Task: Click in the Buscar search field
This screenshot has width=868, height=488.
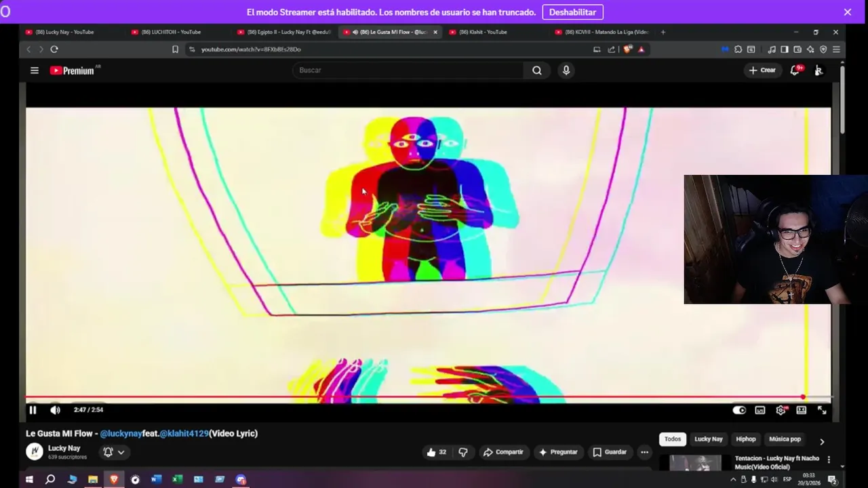Action: (x=408, y=70)
